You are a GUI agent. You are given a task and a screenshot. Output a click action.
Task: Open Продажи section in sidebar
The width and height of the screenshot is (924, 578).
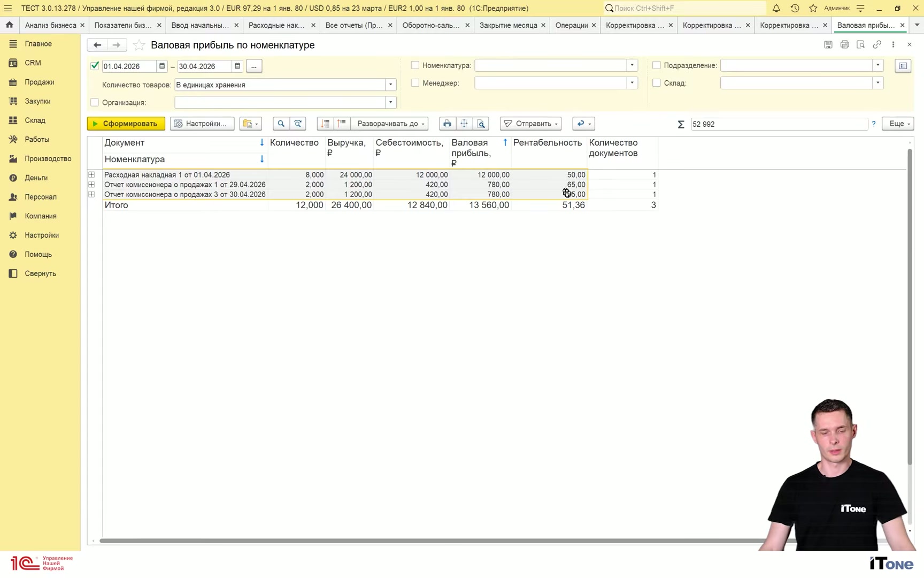click(39, 82)
